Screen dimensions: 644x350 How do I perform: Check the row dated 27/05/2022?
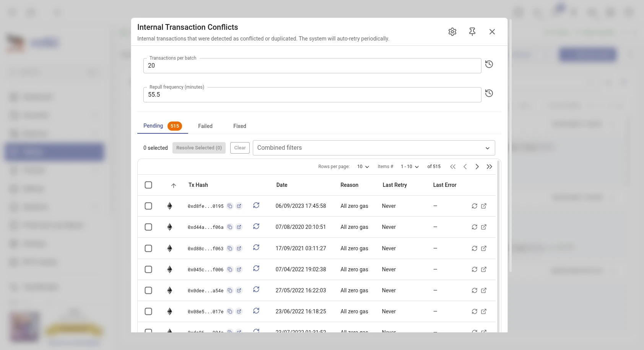148,290
